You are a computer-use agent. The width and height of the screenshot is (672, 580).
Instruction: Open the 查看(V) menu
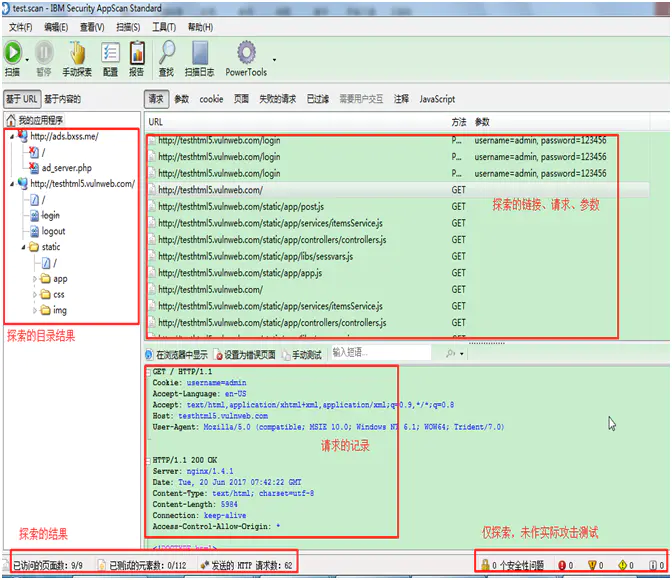(92, 27)
